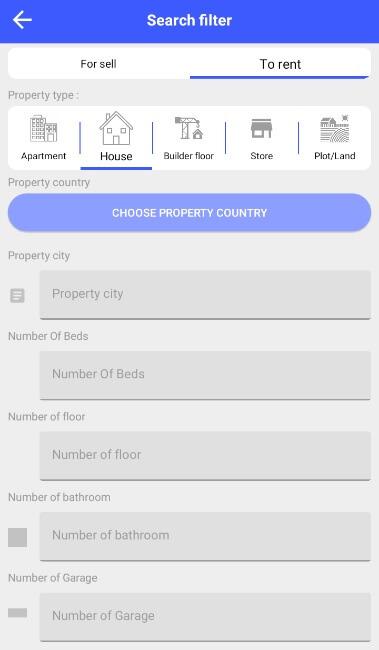Screen dimensions: 379x650
Task: Tap the back arrow icon
Action: pos(22,20)
